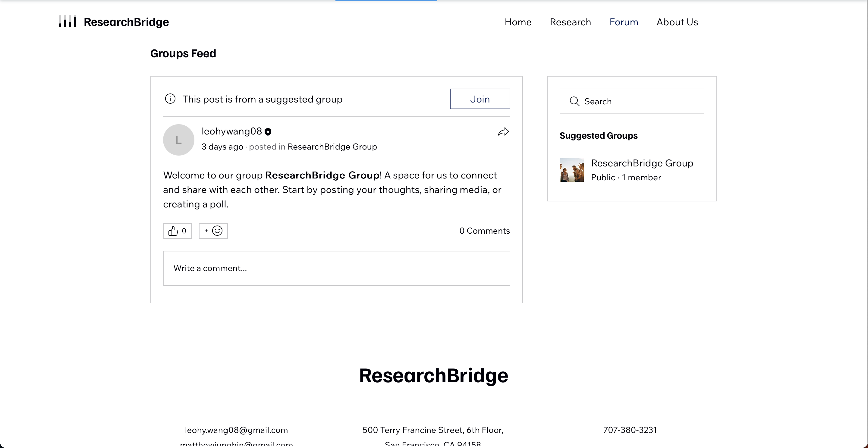868x448 pixels.
Task: Open the ResearchBridge Group thumbnail image
Action: [571, 170]
